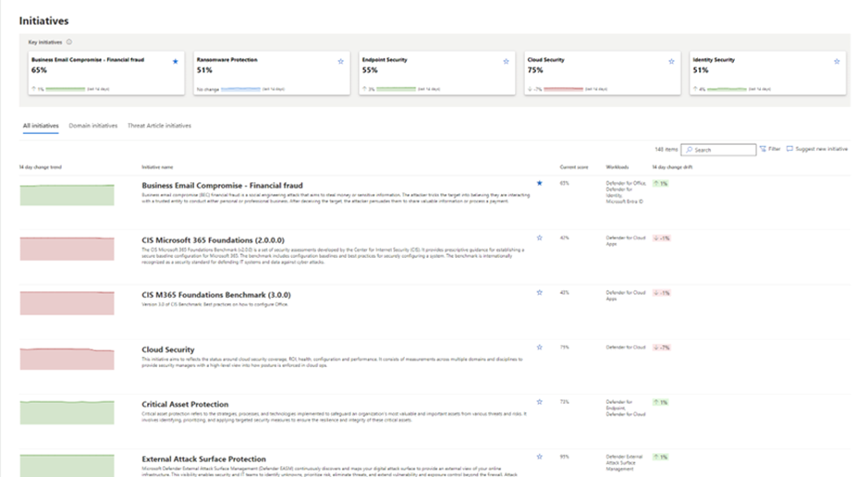Star CIS Microsoft 365 Foundations (2.0.0.0) row
The width and height of the screenshot is (868, 477).
click(x=539, y=238)
